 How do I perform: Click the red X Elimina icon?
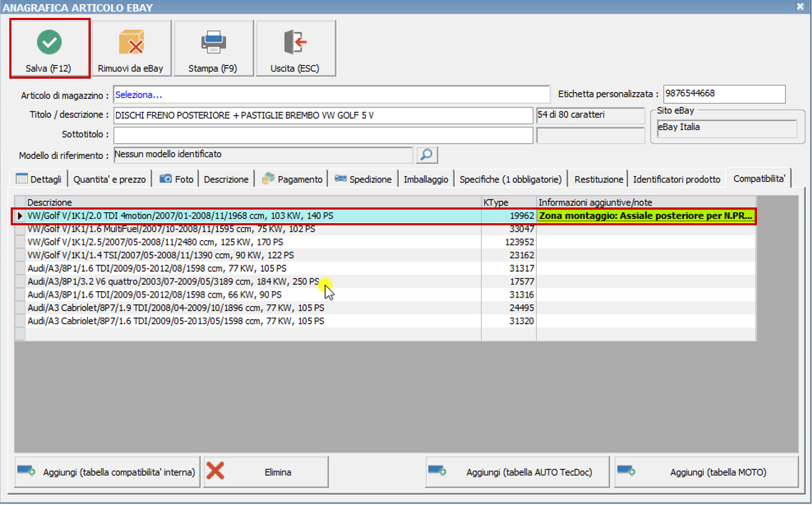(215, 471)
